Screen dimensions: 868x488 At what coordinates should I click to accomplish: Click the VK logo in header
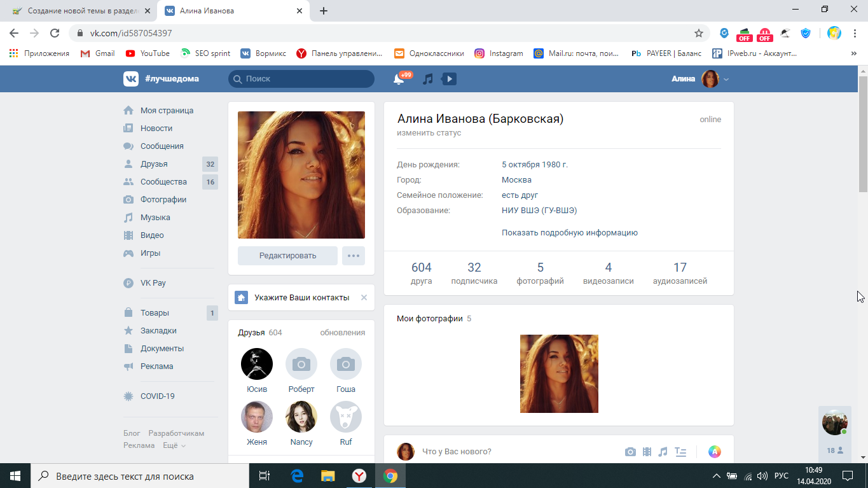coord(131,79)
